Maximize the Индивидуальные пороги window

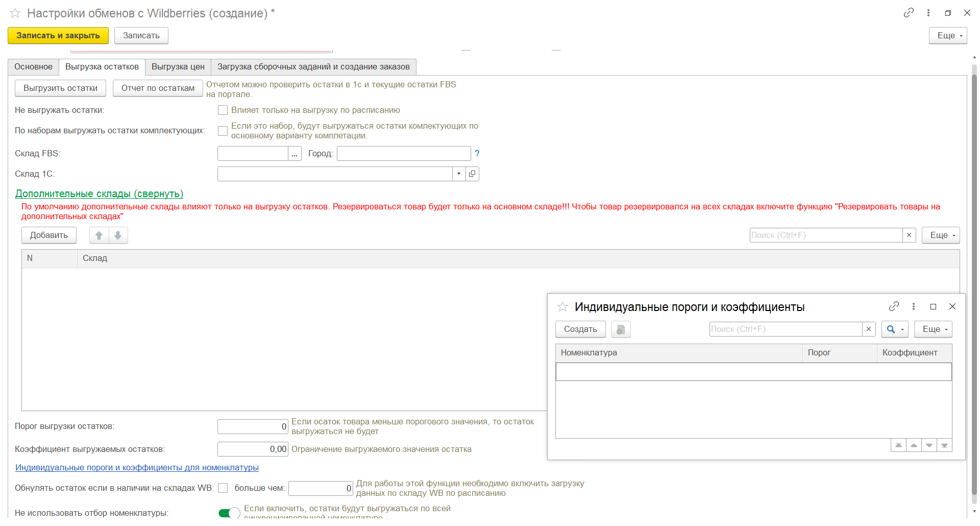[933, 306]
